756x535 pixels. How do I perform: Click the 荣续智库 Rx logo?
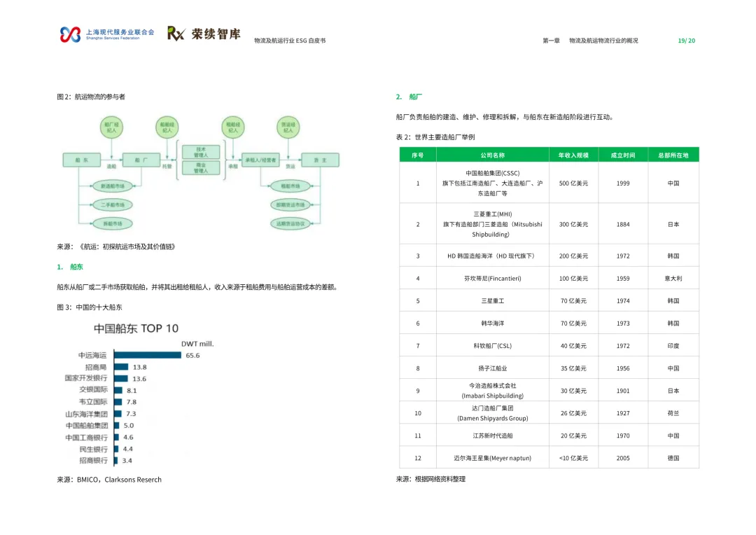click(204, 34)
